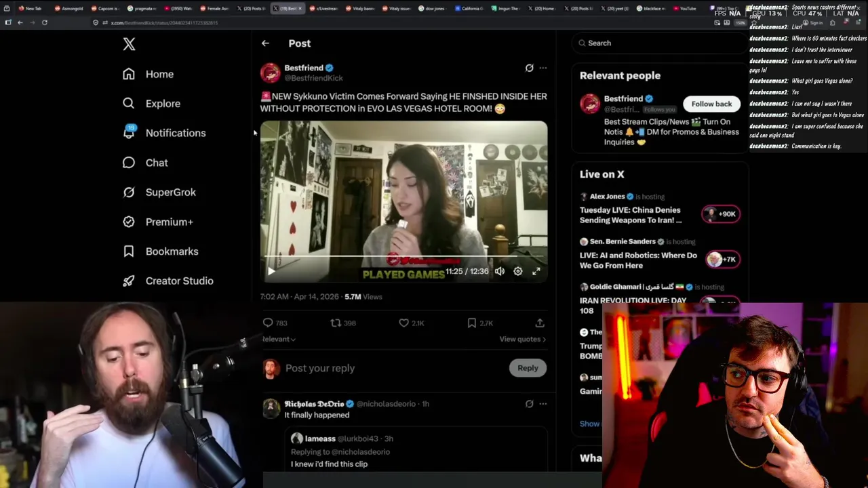Image resolution: width=868 pixels, height=488 pixels.
Task: Click the X logo in the sidebar
Action: pyautogui.click(x=129, y=45)
